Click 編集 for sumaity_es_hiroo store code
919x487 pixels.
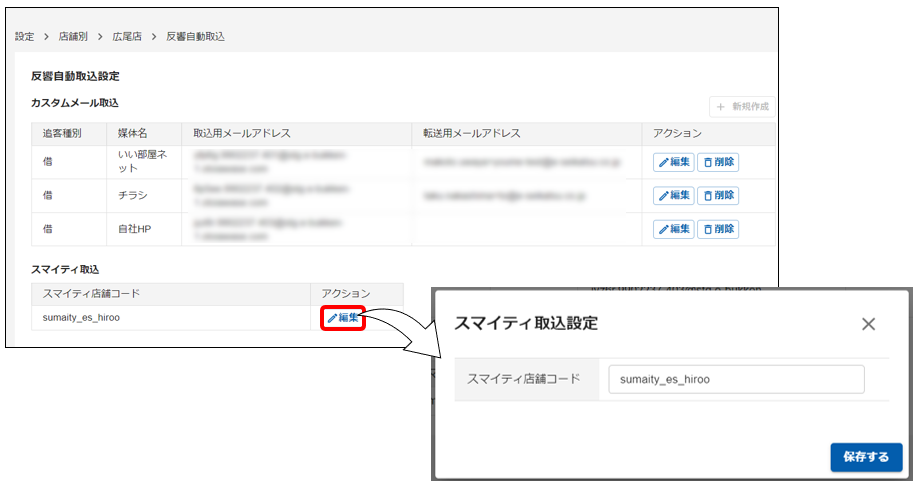[x=343, y=318]
